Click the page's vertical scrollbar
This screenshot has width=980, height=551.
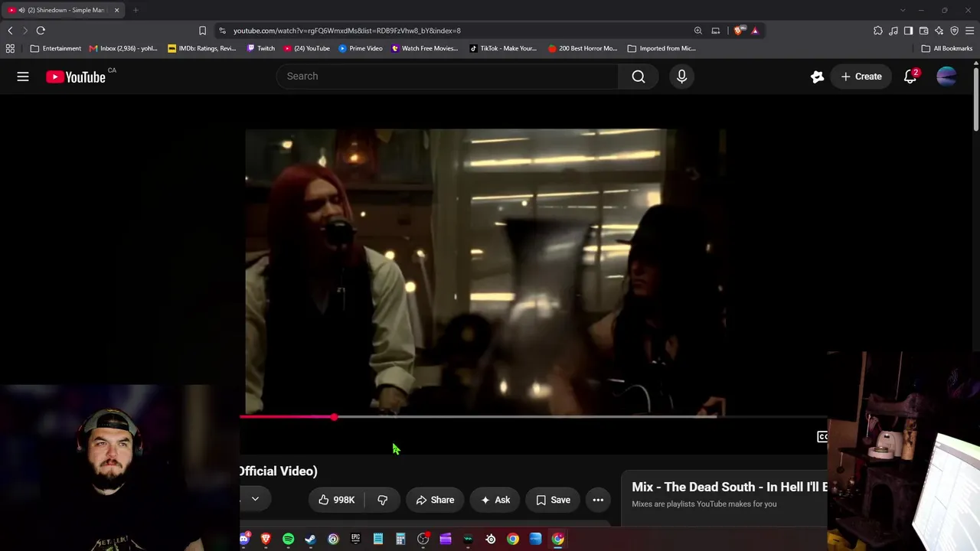tap(976, 99)
